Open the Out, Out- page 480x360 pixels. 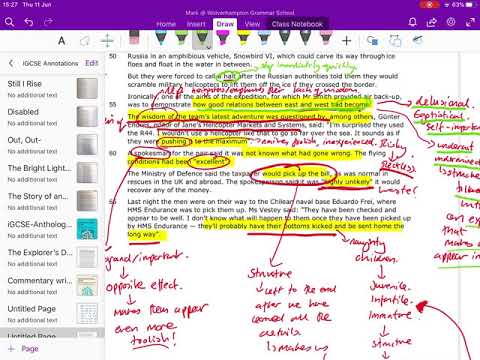click(x=52, y=145)
